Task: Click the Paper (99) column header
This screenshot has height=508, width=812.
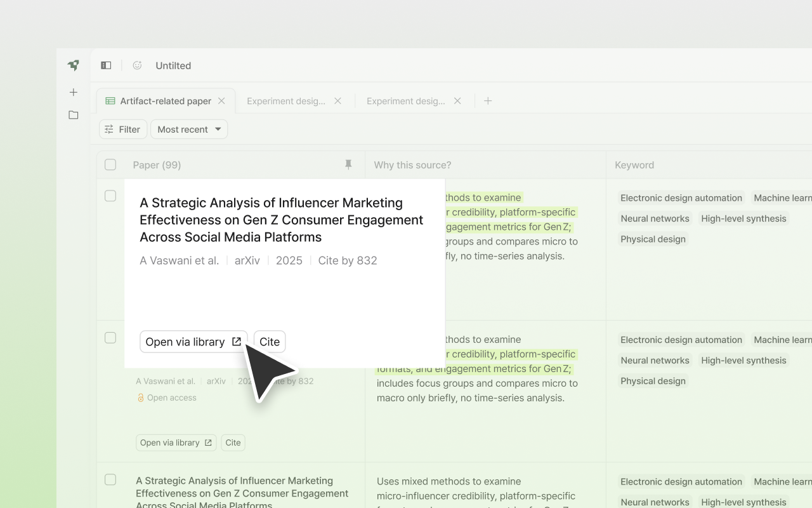Action: 157,165
